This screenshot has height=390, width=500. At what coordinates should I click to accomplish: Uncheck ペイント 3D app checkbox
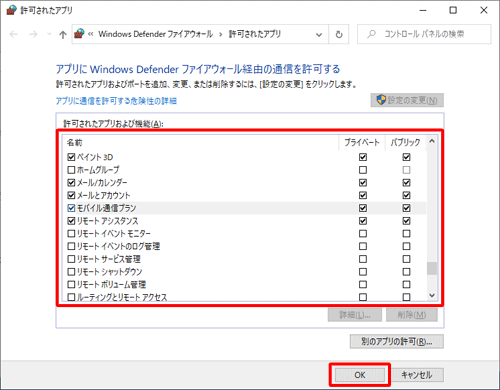(71, 157)
